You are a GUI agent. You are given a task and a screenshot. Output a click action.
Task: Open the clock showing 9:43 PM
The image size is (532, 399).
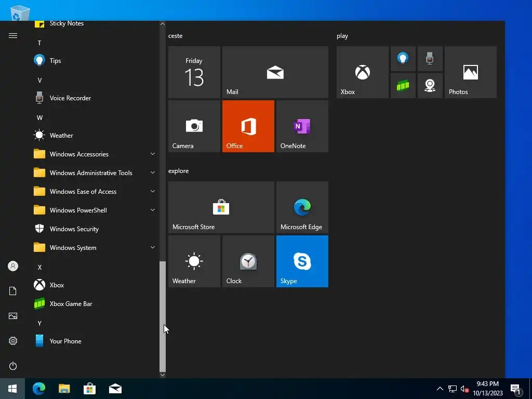pyautogui.click(x=488, y=389)
